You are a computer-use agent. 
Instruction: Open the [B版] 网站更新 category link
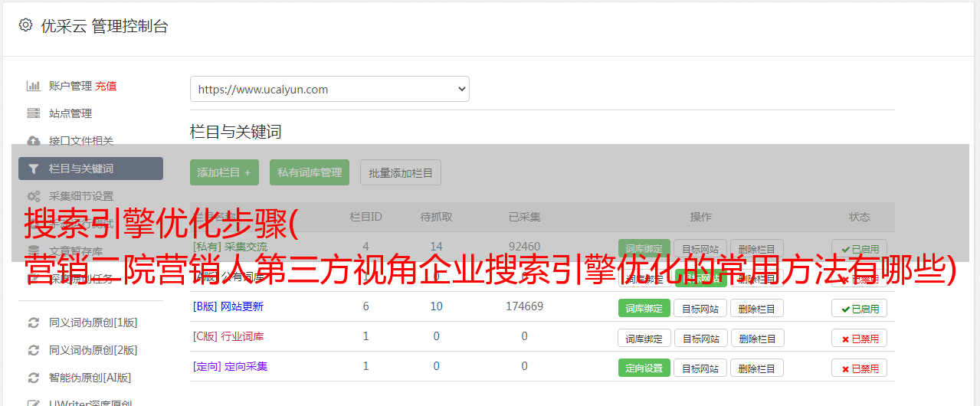pyautogui.click(x=228, y=306)
